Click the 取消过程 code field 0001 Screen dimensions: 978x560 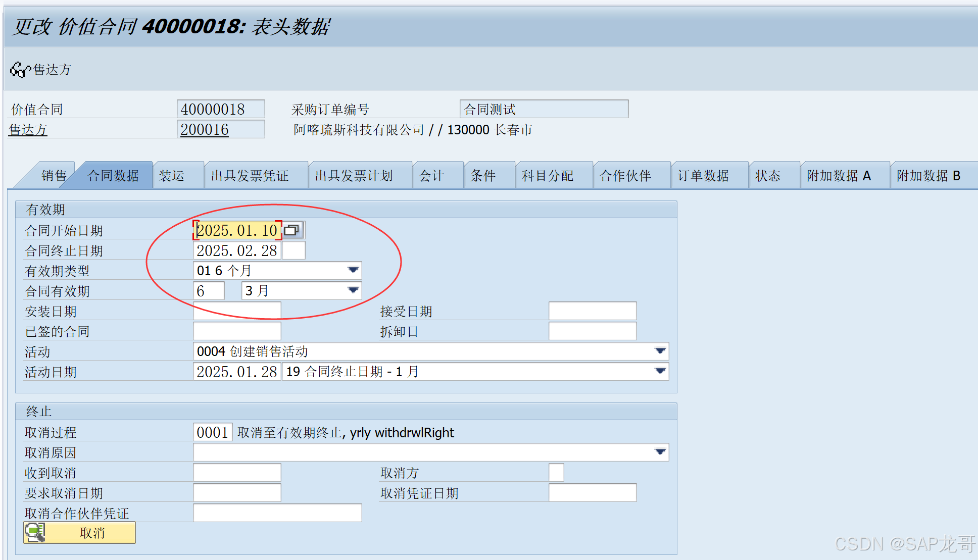(x=212, y=432)
